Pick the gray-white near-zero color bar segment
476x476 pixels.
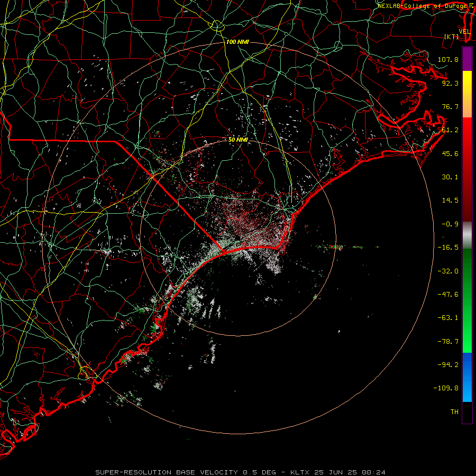coord(467,235)
